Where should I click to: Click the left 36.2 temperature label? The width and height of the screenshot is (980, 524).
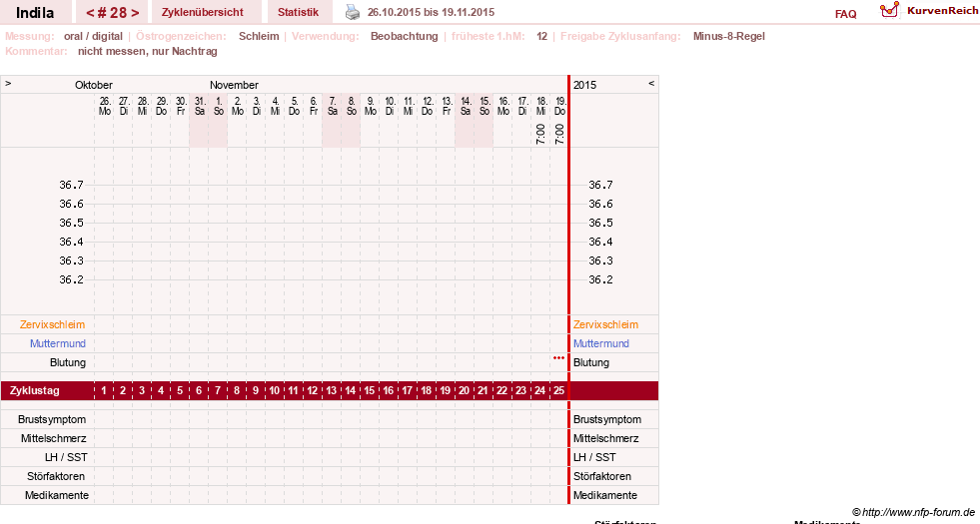coord(71,279)
